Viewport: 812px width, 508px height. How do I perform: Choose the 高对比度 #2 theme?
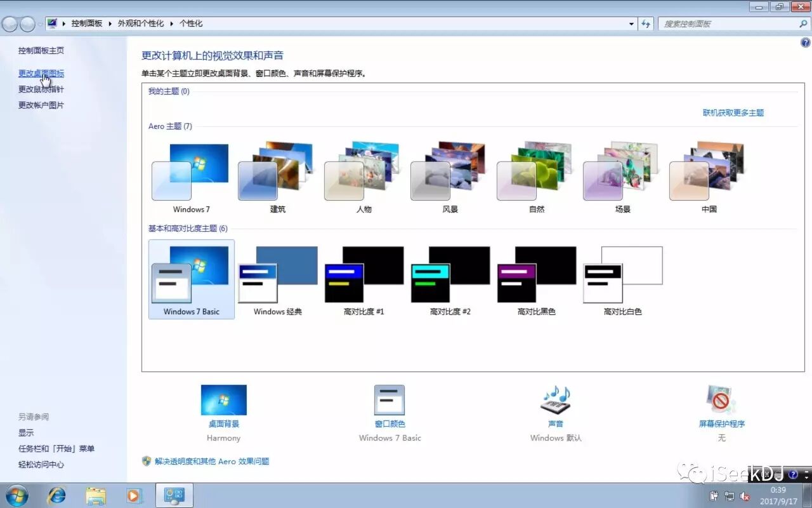[450, 279]
